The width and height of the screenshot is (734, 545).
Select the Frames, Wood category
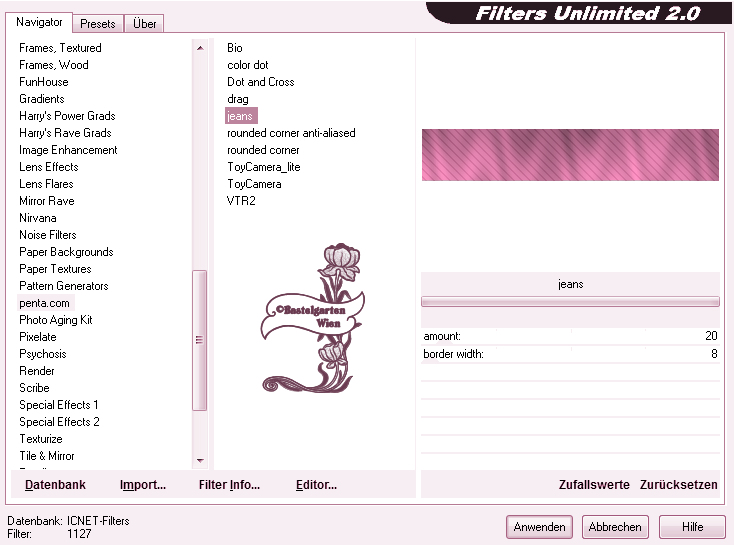tap(53, 65)
